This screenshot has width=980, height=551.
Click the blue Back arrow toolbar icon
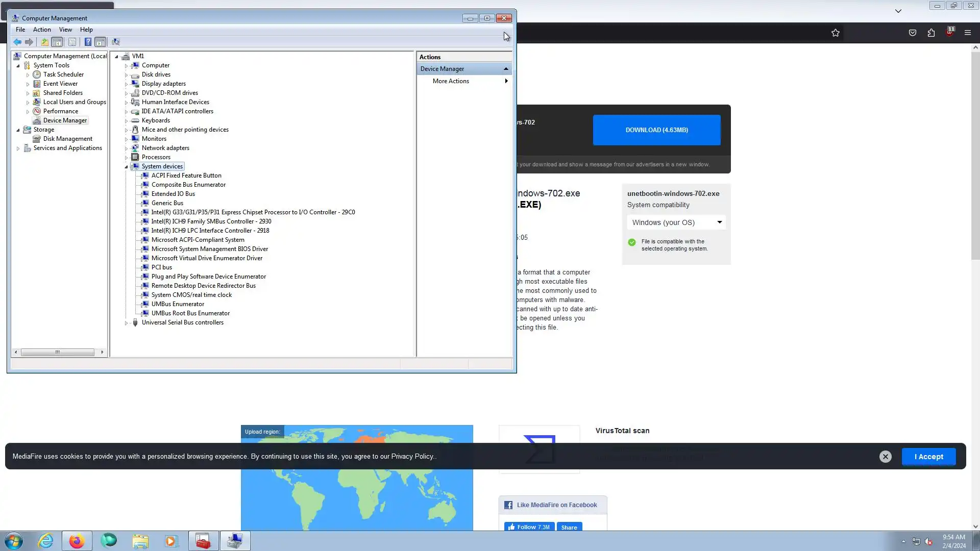pos(17,42)
